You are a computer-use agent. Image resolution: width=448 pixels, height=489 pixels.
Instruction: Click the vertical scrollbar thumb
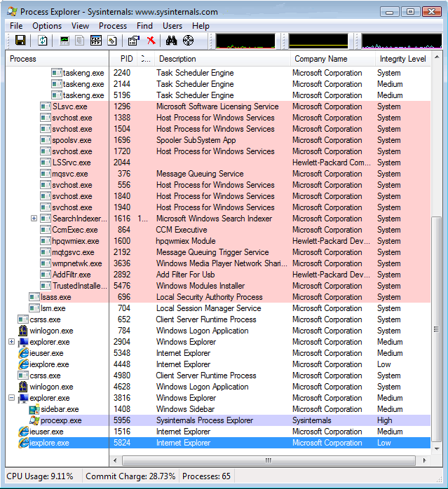[437, 329]
